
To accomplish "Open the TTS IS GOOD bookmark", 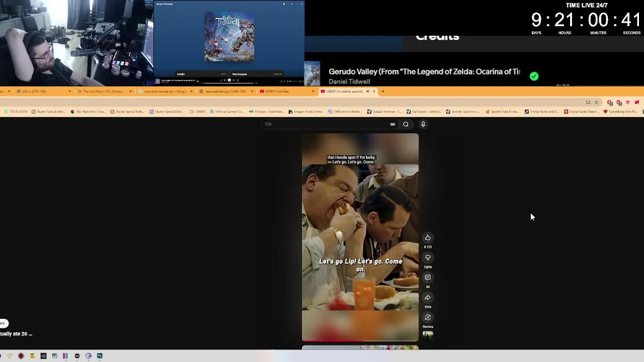I will tap(15, 112).
